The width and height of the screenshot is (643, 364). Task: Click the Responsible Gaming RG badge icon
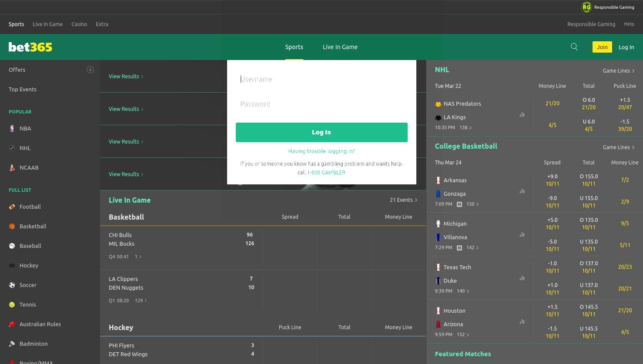click(586, 7)
